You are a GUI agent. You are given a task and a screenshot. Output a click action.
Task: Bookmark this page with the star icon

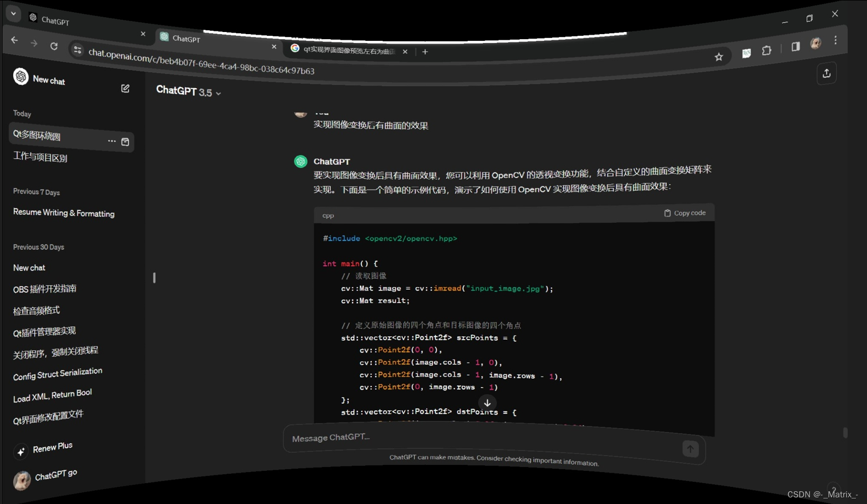coord(719,57)
